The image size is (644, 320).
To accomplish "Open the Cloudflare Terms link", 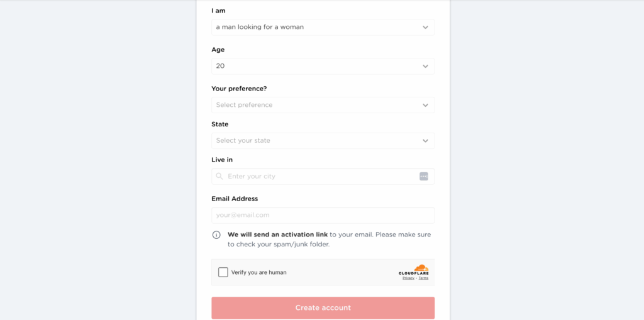I will tap(423, 278).
